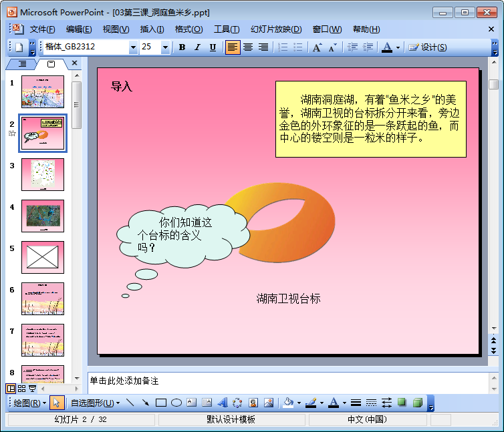
Task: Select the Oval drawing tool
Action: tap(176, 403)
